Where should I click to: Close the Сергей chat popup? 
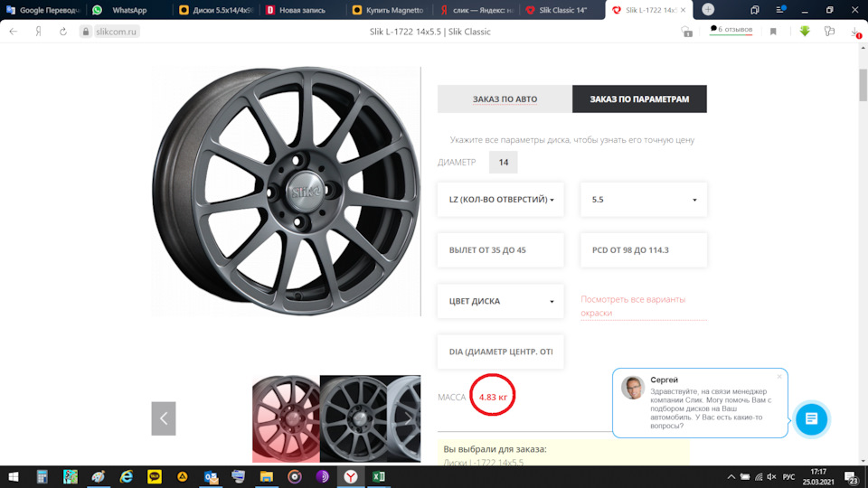[779, 377]
